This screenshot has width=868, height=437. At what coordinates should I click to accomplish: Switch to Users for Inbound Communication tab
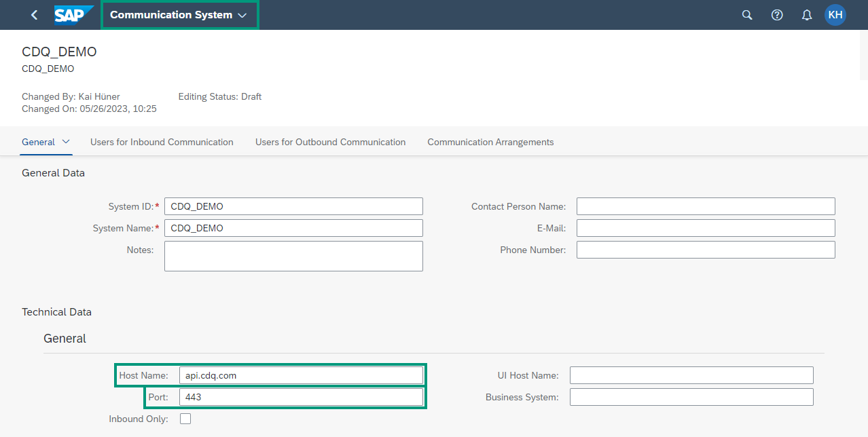pos(162,142)
